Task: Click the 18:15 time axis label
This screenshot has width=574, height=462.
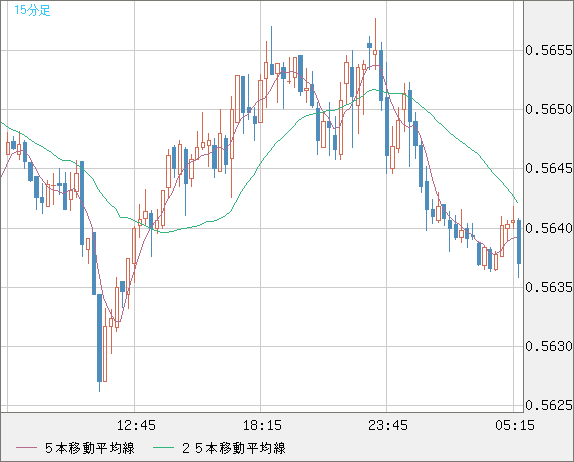Action: (262, 425)
